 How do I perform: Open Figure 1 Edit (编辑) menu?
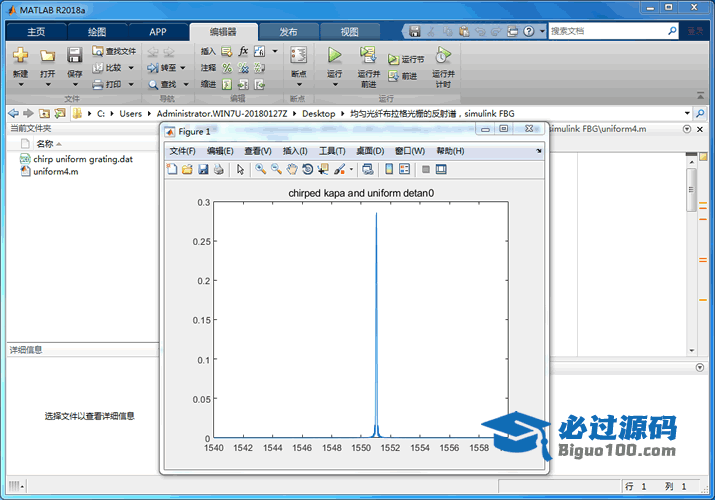(220, 151)
